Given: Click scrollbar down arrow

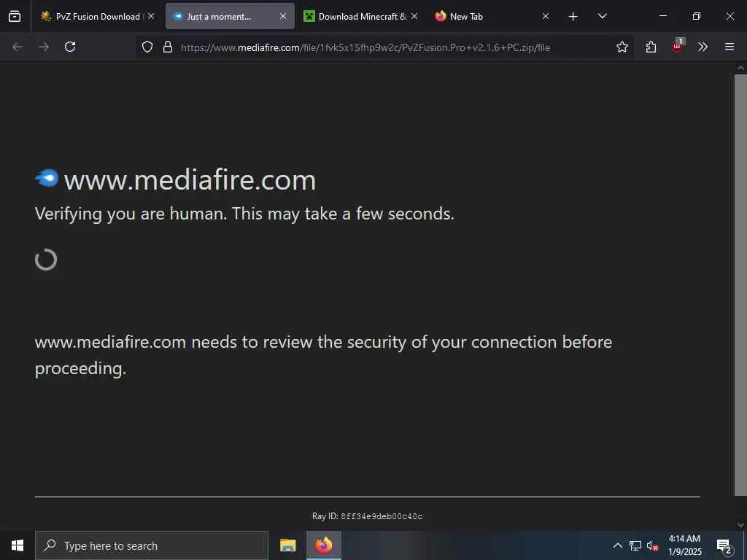Looking at the screenshot, I should click(x=740, y=525).
